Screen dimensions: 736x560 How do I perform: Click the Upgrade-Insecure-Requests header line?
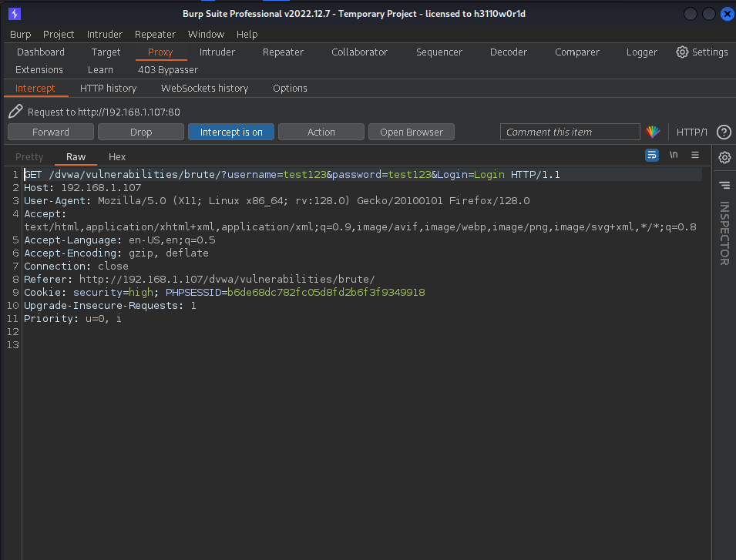[x=110, y=306]
